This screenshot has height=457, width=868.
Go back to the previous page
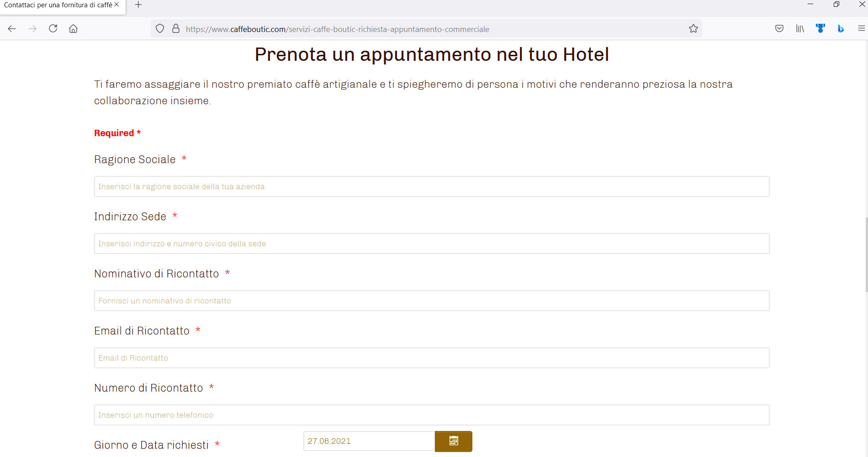click(x=12, y=29)
